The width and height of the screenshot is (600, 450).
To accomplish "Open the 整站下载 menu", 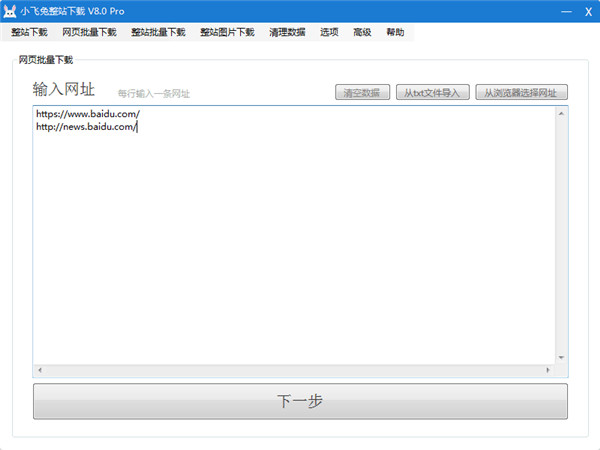I will tap(29, 32).
